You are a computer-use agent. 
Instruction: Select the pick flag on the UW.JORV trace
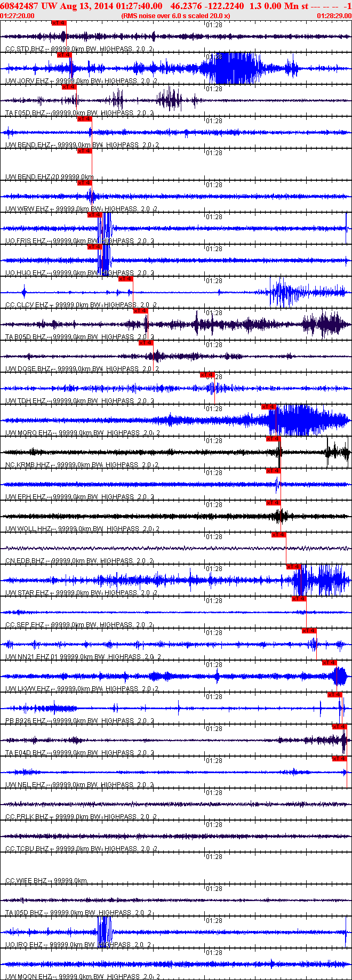(64, 55)
